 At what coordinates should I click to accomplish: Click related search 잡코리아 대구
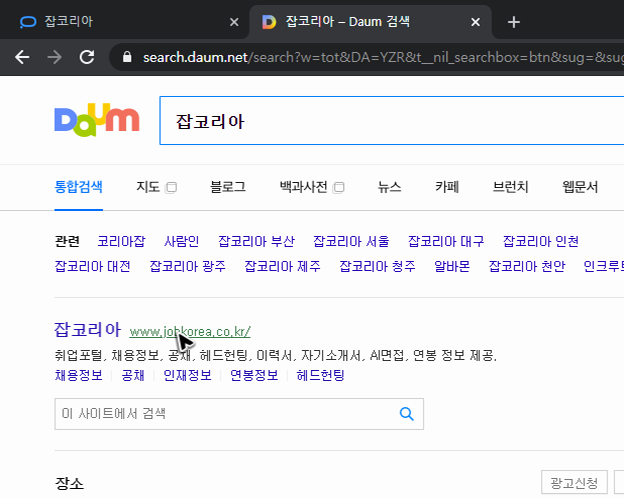click(x=446, y=241)
